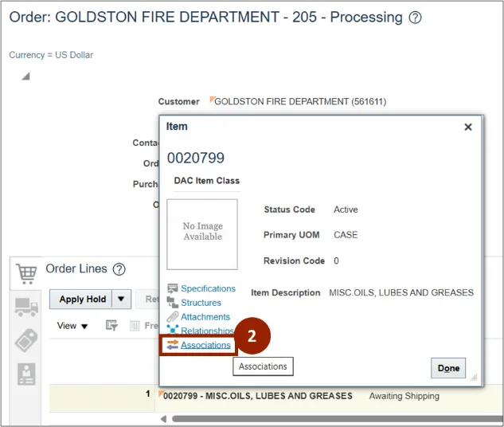The image size is (504, 427).
Task: Click the Currency = US Dollar link
Action: tap(51, 55)
